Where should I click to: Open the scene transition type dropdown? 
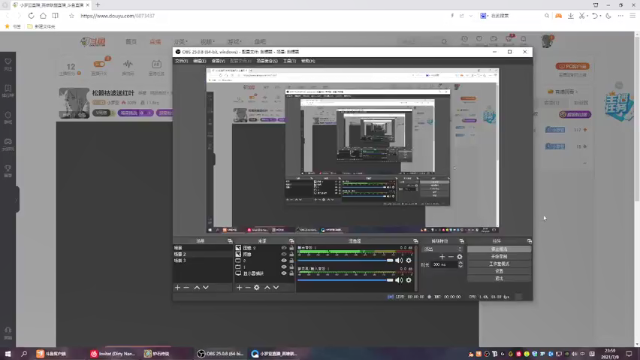(443, 249)
